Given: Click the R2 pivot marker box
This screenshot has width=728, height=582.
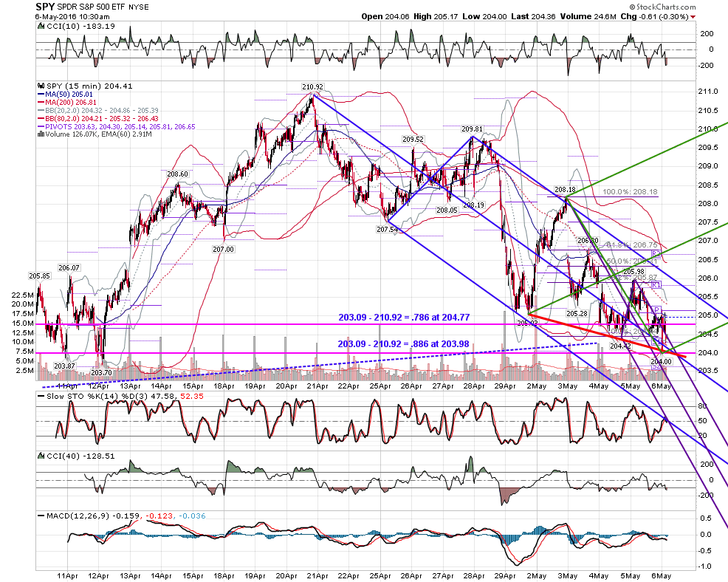Looking at the screenshot, I should point(656,253).
